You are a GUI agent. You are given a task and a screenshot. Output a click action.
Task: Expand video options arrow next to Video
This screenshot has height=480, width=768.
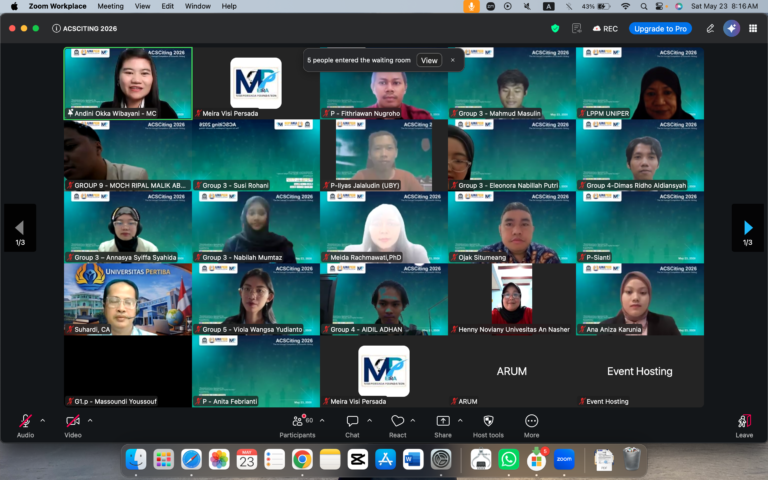[90, 420]
